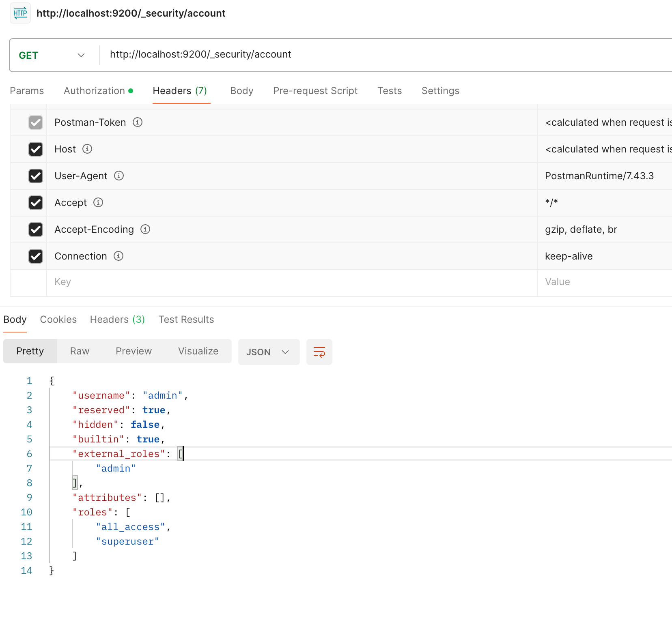The width and height of the screenshot is (672, 618).
Task: Select the Pretty view button
Action: point(30,351)
